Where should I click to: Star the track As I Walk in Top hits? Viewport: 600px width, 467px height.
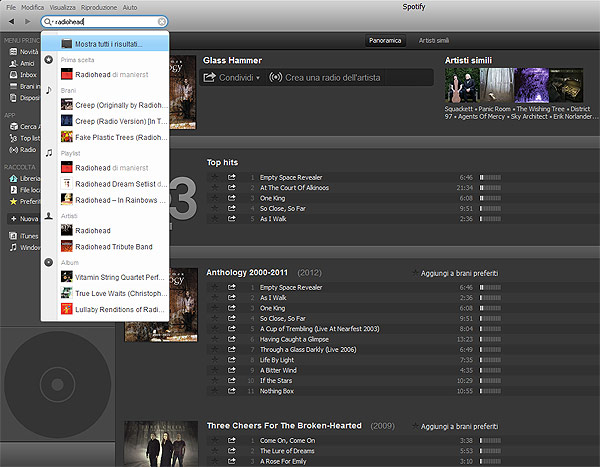214,218
